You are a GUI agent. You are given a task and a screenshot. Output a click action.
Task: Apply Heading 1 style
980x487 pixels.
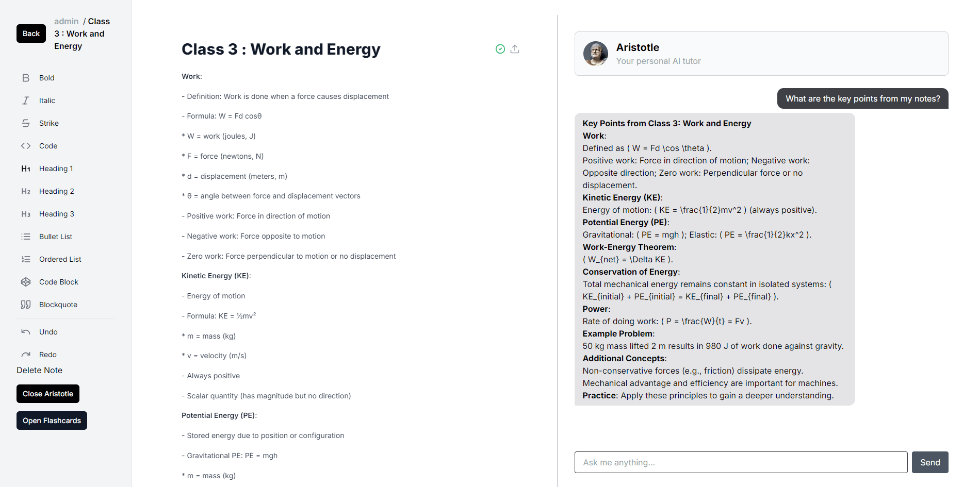click(26, 169)
